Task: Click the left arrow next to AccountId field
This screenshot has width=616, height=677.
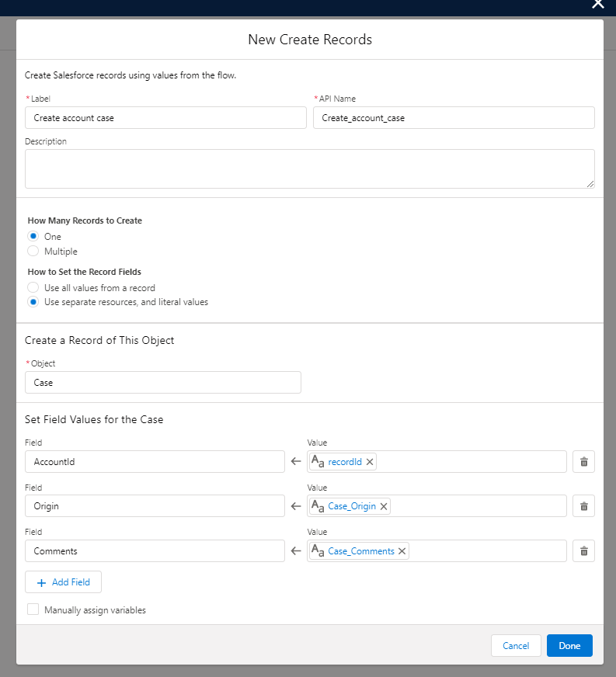Action: [296, 461]
